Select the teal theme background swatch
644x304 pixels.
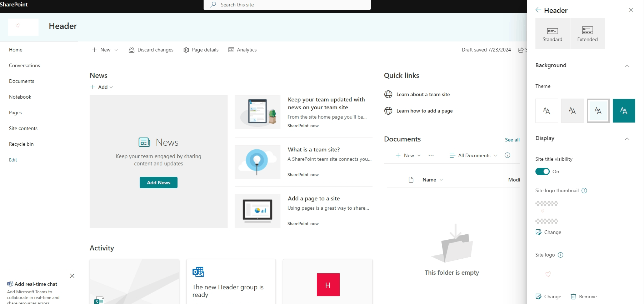624,111
